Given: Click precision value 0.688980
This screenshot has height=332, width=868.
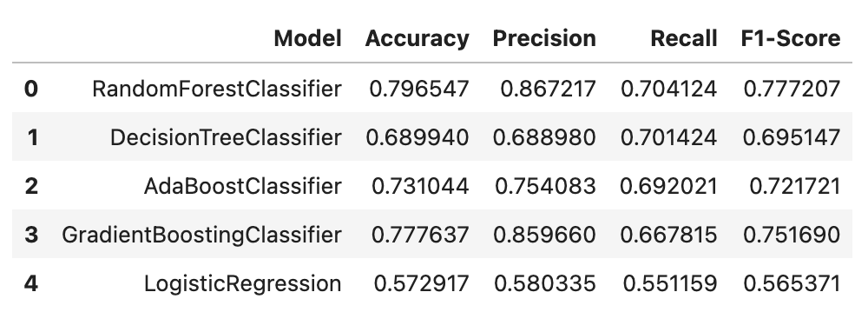Looking at the screenshot, I should pyautogui.click(x=544, y=137).
